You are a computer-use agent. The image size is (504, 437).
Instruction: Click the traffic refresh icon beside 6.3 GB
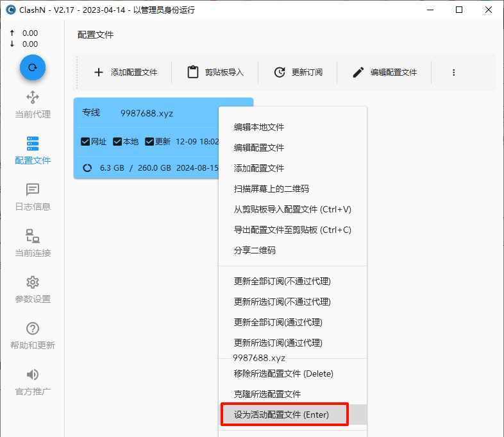tap(87, 168)
